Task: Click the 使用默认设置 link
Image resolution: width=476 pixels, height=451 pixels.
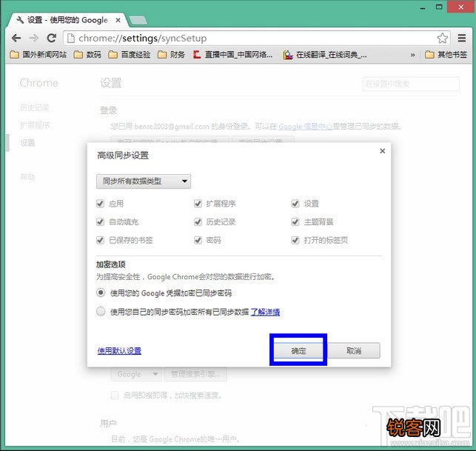Action: tap(119, 351)
